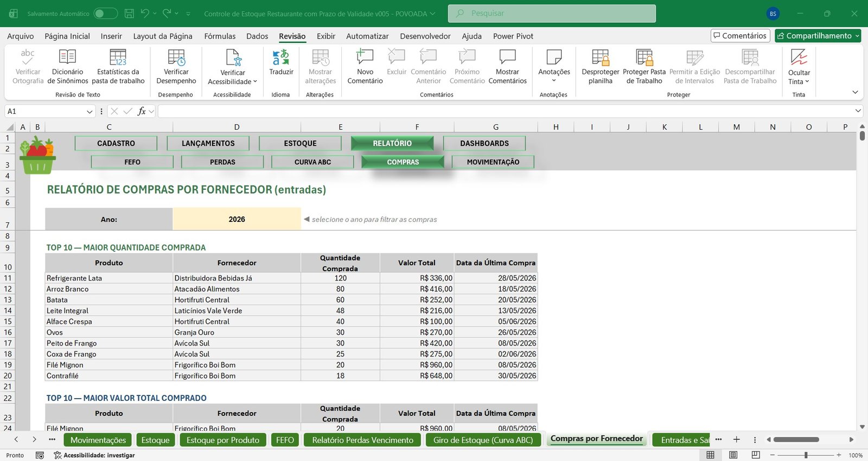Image resolution: width=868 pixels, height=461 pixels.
Task: Click Desproteger planilha icon
Action: (x=601, y=57)
